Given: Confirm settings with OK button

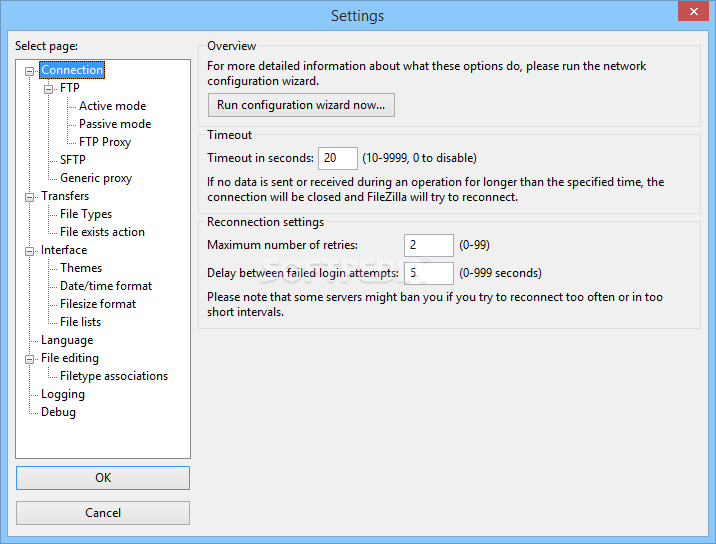Looking at the screenshot, I should (x=103, y=478).
